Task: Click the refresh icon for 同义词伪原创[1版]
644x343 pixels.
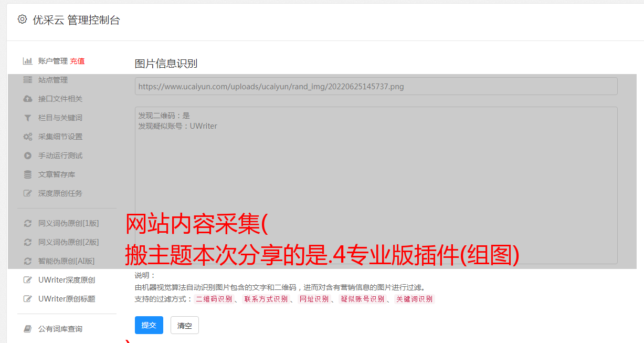Action: (28, 223)
